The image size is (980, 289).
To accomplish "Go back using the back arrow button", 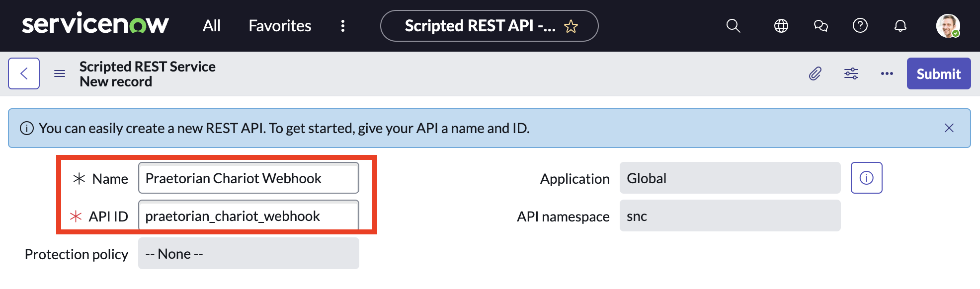I will click(24, 73).
